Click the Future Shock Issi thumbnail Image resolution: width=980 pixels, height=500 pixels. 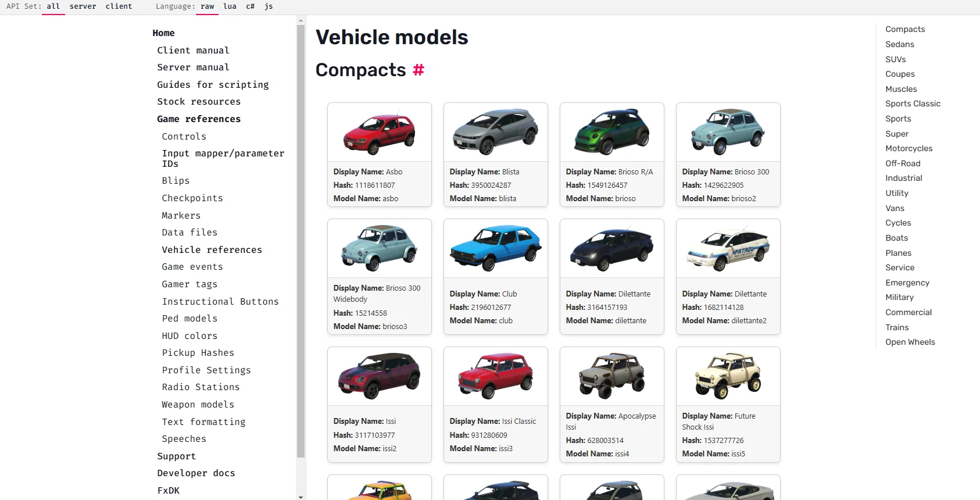point(728,377)
